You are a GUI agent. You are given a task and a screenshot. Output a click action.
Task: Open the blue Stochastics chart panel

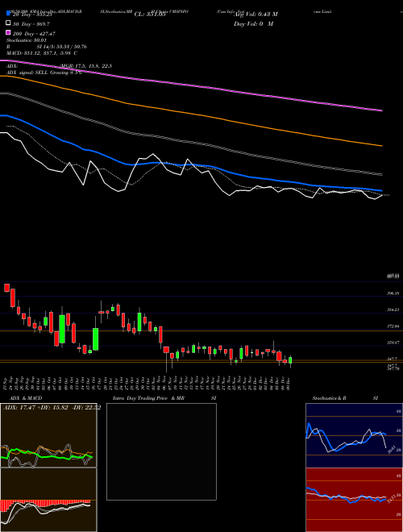(354, 435)
